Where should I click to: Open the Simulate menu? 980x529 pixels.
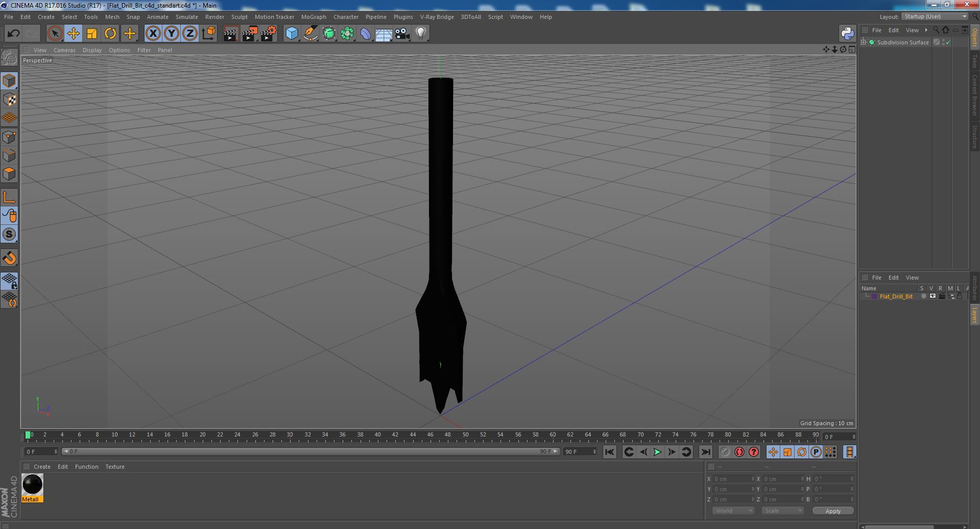pos(187,17)
